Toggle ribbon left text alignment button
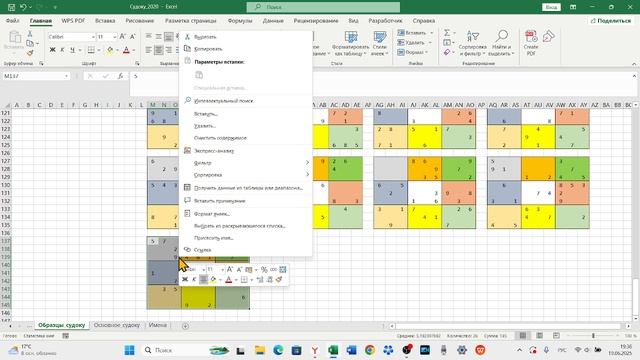Image resolution: width=640 pixels, height=360 pixels. pos(149,50)
